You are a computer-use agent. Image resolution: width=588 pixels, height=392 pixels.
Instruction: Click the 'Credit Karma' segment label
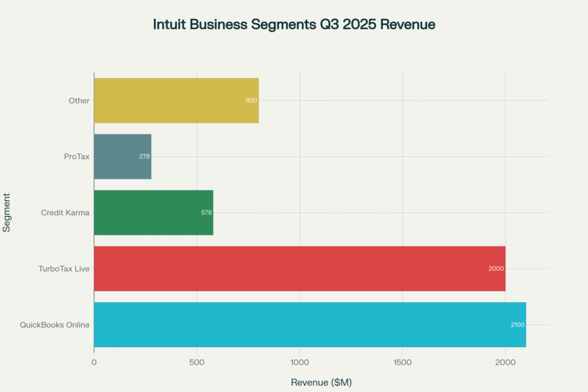coord(65,212)
